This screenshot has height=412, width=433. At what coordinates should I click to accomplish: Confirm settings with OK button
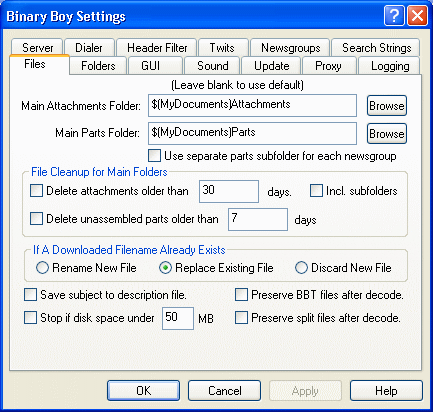[143, 390]
